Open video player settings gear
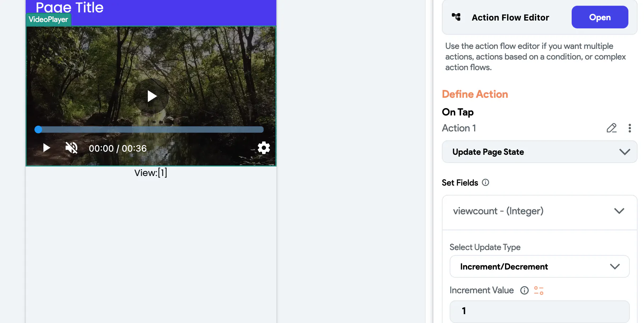 [263, 148]
